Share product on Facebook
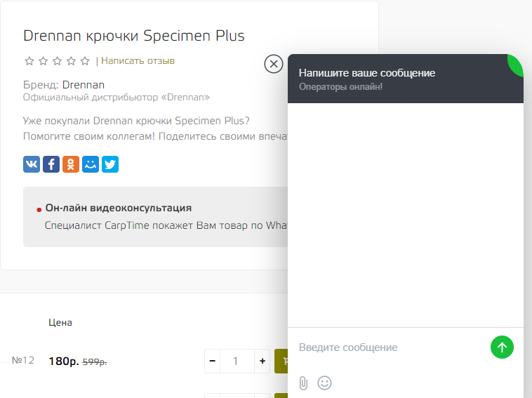Image resolution: width=532 pixels, height=398 pixels. [x=51, y=164]
